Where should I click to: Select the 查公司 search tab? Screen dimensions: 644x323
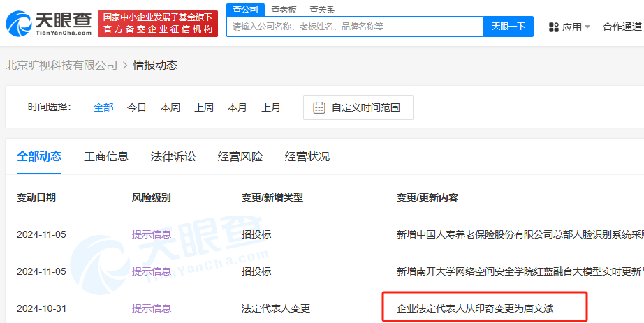[x=245, y=10]
